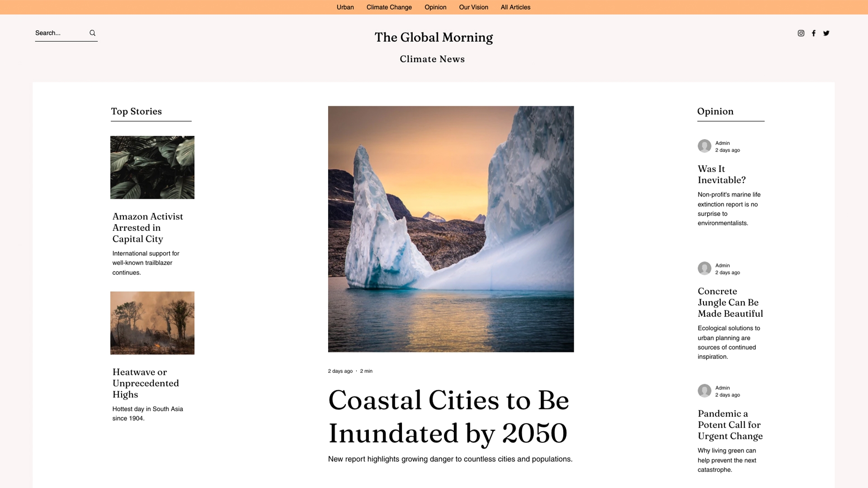Open the 'Urban' menu item
The width and height of the screenshot is (868, 488).
(x=345, y=7)
